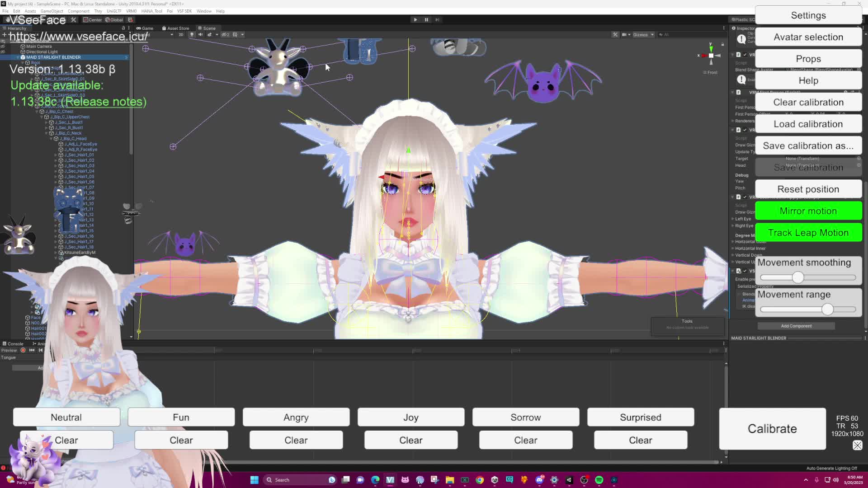Image resolution: width=868 pixels, height=488 pixels.
Task: Toggle the Mirror motion option
Action: [x=808, y=211]
